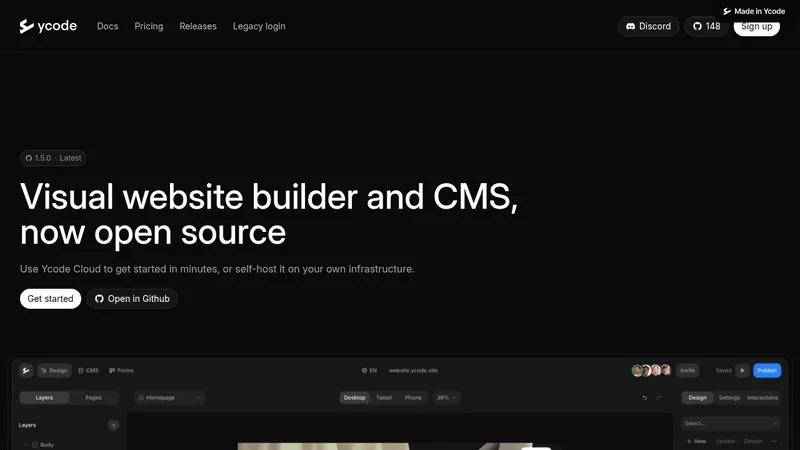Viewport: 800px width, 450px height.
Task: Switch to CMS mode in editor
Action: pyautogui.click(x=88, y=370)
